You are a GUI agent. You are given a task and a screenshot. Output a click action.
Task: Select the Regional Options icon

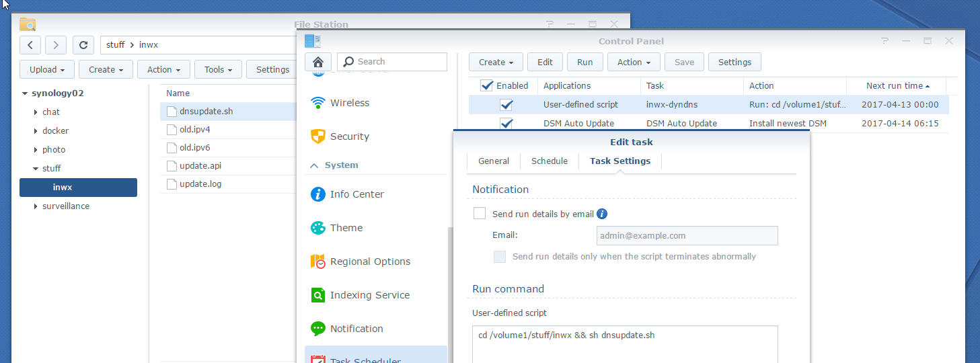point(318,261)
